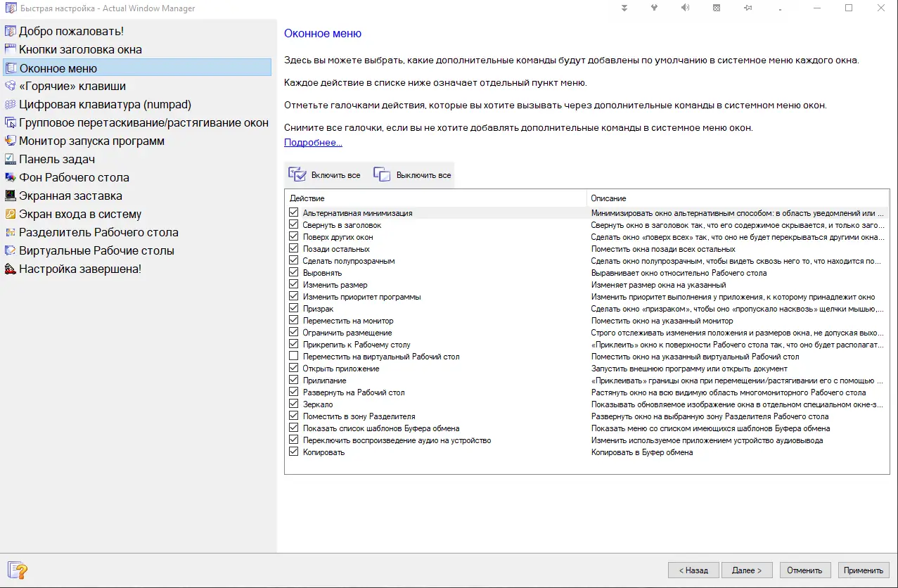Click description «Выравнивает окно относительно Рабочего стола»
This screenshot has width=898, height=588.
tap(679, 273)
